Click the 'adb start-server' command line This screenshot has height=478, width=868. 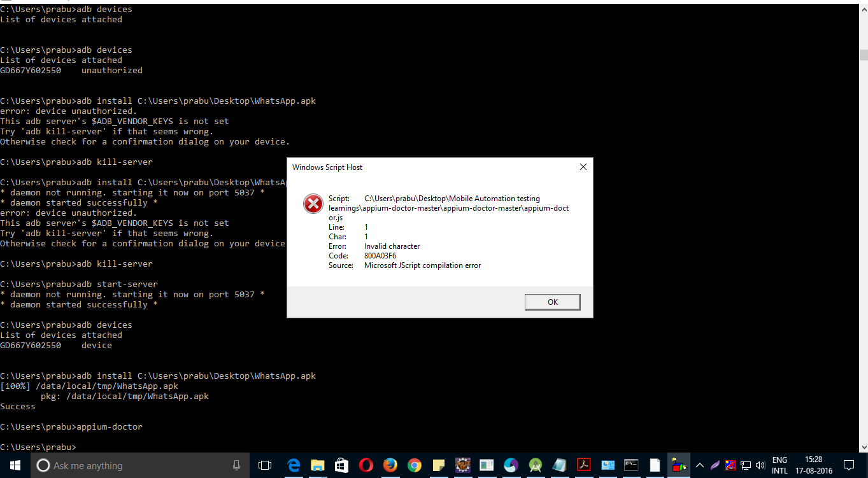click(79, 284)
